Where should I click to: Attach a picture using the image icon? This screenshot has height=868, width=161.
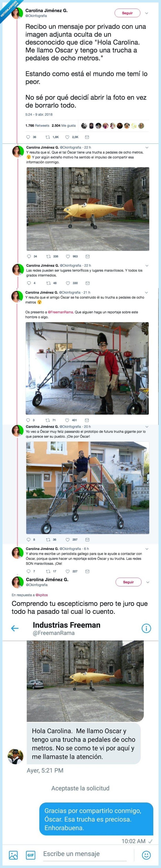pos(14,855)
